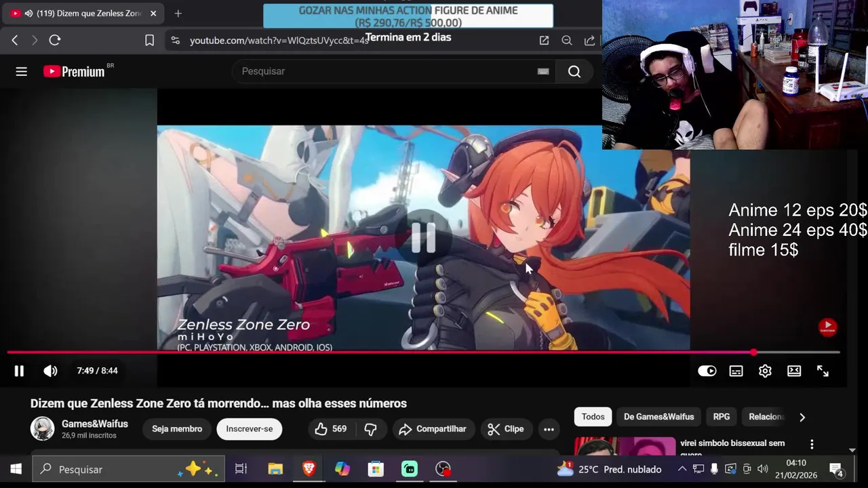The height and width of the screenshot is (488, 868).
Task: Open Copilot from the taskbar
Action: tap(342, 469)
